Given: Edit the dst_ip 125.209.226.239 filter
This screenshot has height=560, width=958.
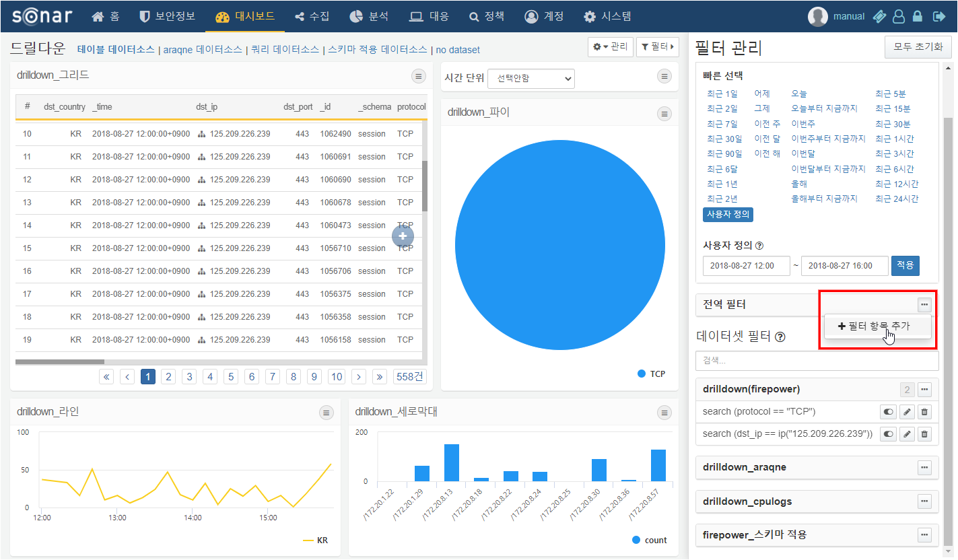Looking at the screenshot, I should coord(908,434).
